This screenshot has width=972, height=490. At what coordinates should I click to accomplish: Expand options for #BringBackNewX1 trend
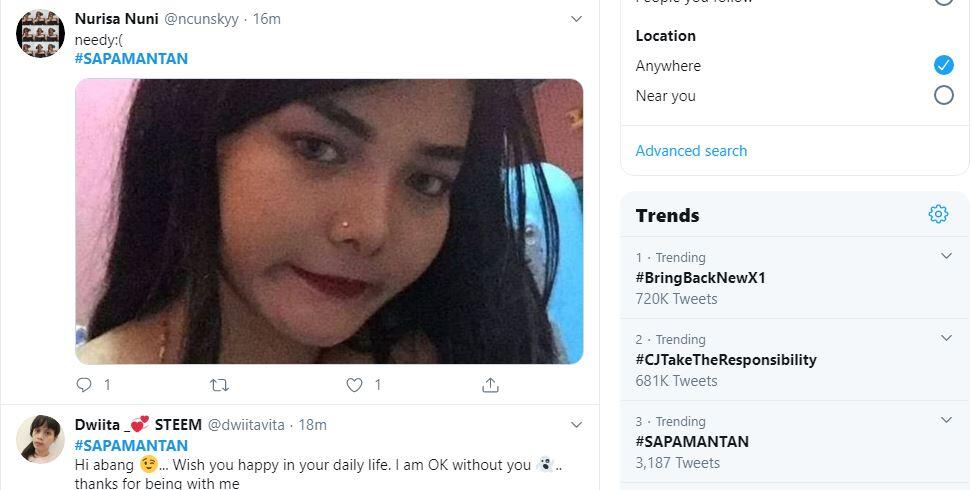click(946, 257)
